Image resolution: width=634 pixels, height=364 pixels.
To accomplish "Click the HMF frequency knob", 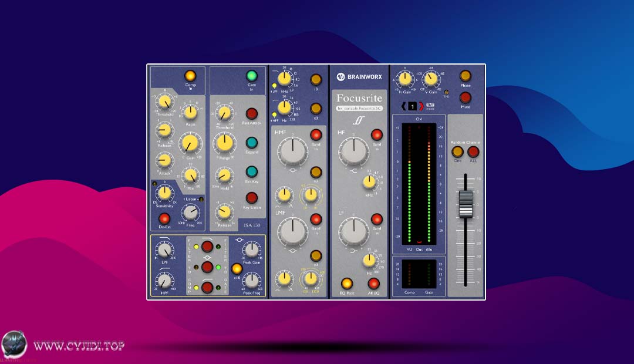I will (311, 194).
